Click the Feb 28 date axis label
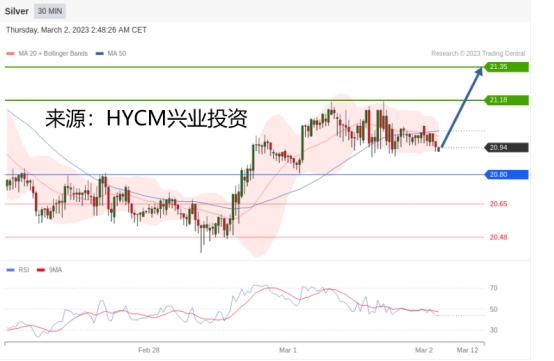 [149, 350]
